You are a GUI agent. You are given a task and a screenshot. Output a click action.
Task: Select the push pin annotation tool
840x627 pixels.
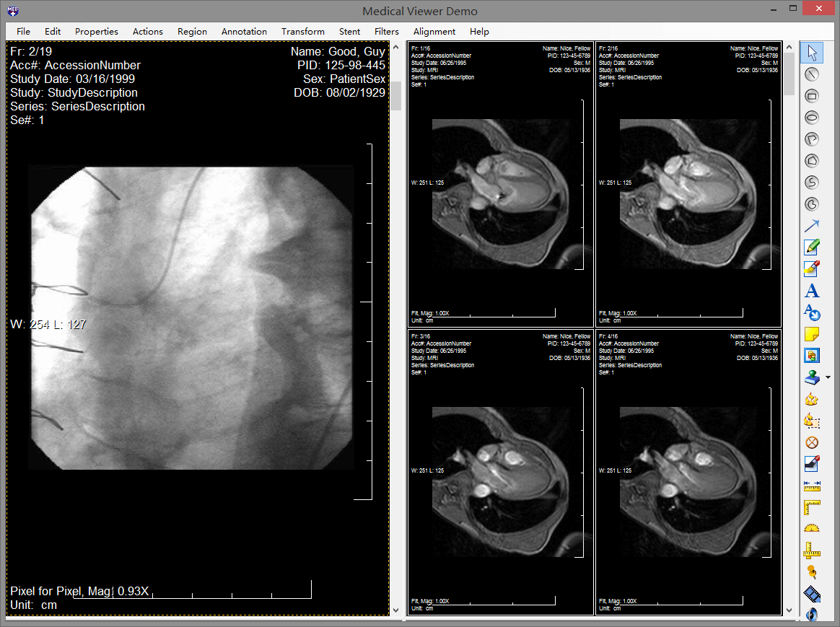pyautogui.click(x=812, y=572)
